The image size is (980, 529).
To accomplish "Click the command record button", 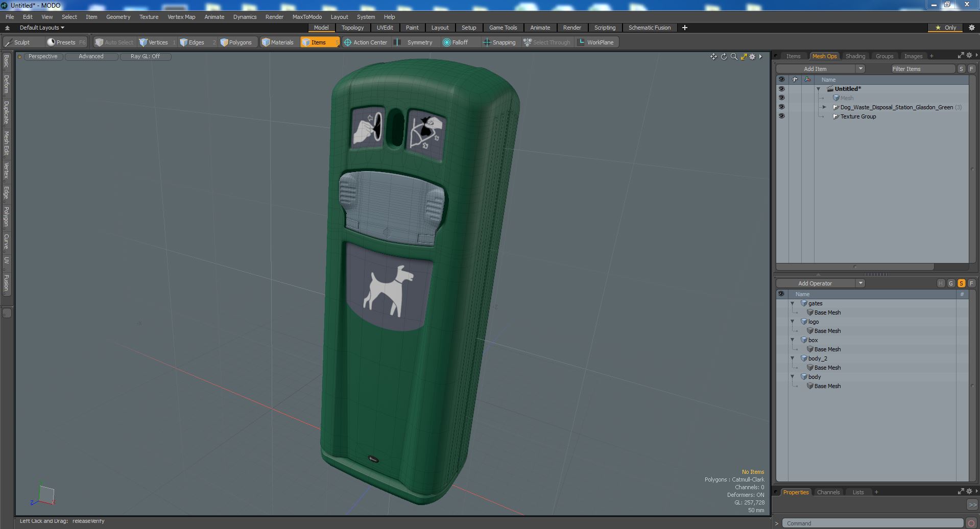I will (971, 523).
